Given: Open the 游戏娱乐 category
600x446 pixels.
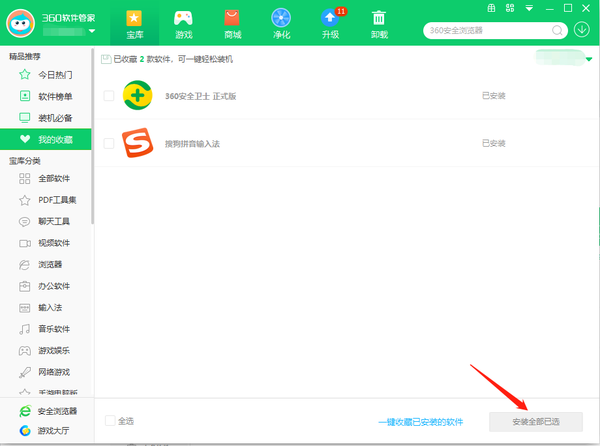Looking at the screenshot, I should [46, 350].
